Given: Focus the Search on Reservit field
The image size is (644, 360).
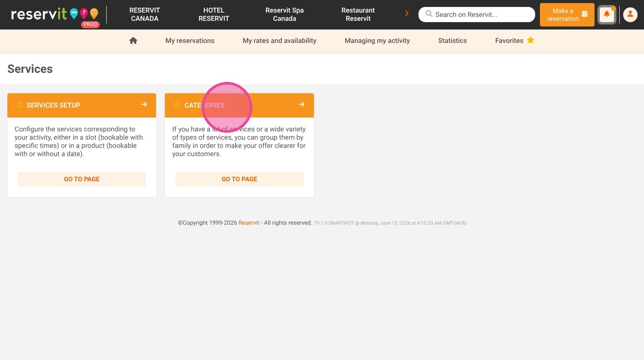Looking at the screenshot, I should [477, 14].
